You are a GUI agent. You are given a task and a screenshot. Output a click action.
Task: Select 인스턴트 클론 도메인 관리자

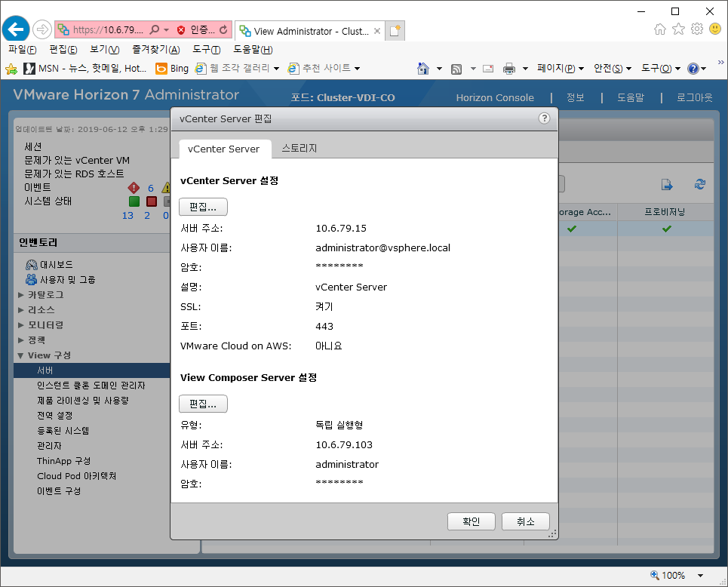pos(91,386)
